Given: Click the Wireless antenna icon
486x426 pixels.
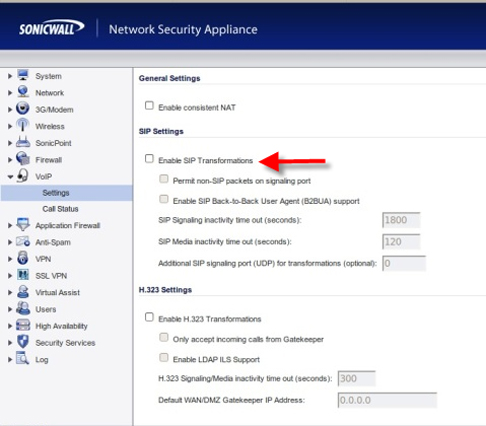Looking at the screenshot, I should pyautogui.click(x=23, y=125).
